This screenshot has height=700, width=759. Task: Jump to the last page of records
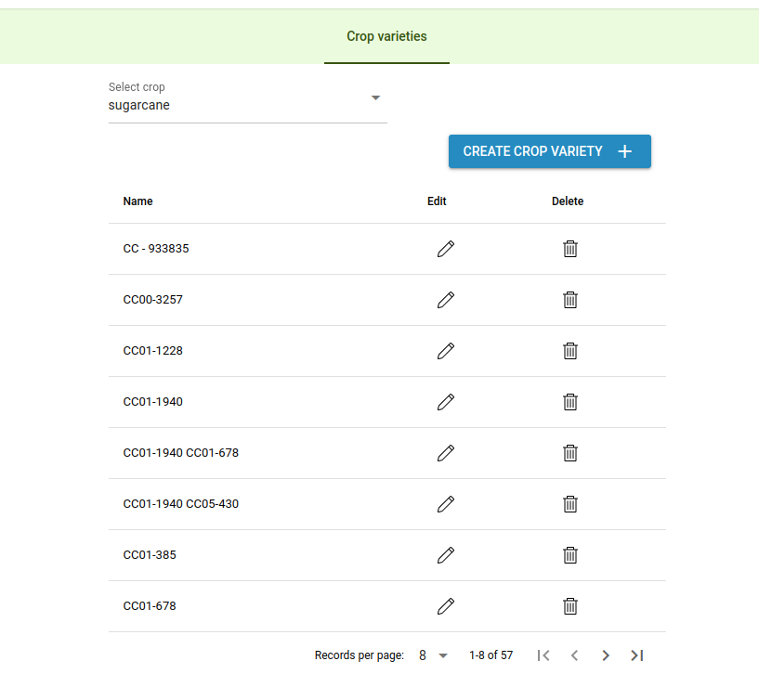636,655
